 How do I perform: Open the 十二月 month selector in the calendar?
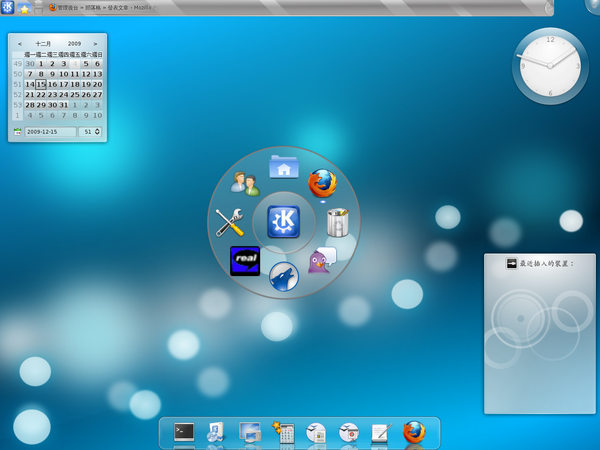[43, 44]
